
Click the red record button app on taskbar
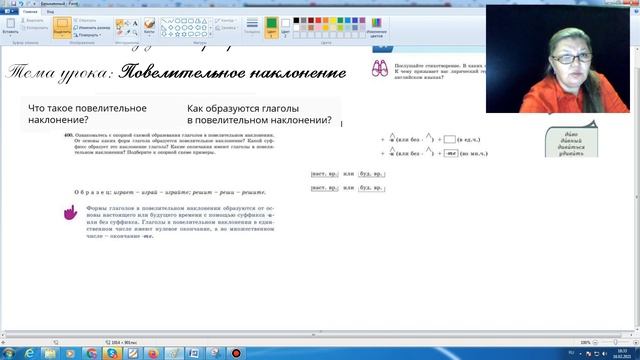click(236, 353)
